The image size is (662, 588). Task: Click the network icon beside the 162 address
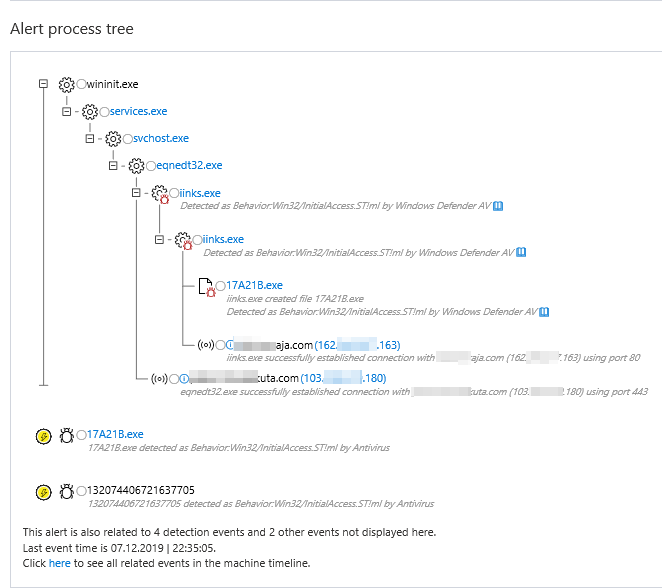click(205, 345)
